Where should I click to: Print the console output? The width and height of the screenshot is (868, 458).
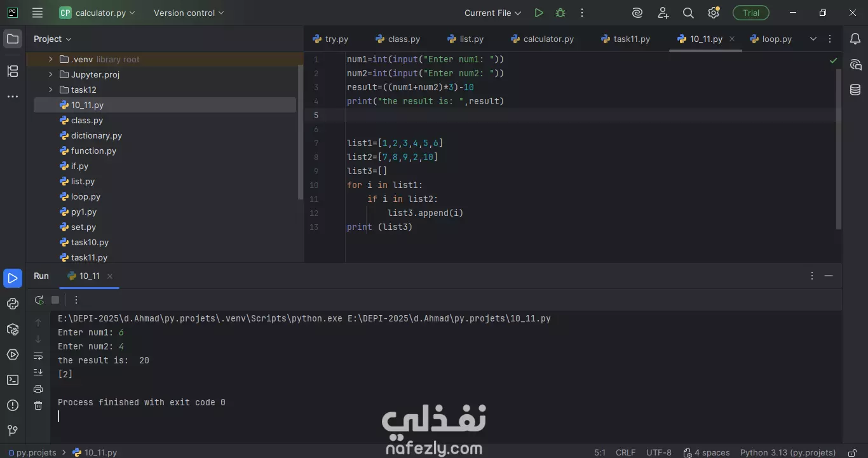[x=38, y=389]
